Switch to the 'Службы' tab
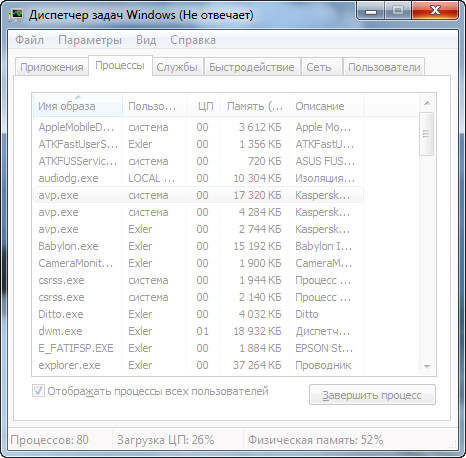This screenshot has width=466, height=458. (x=177, y=67)
